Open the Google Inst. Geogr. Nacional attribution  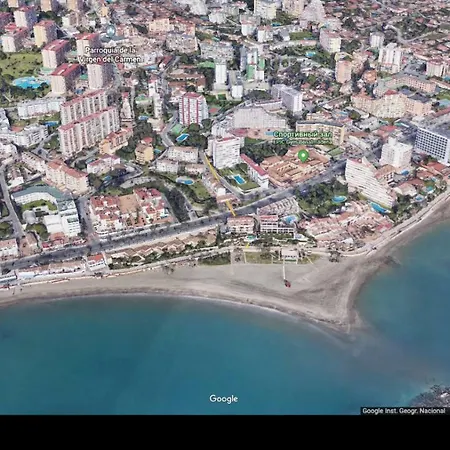click(404, 411)
